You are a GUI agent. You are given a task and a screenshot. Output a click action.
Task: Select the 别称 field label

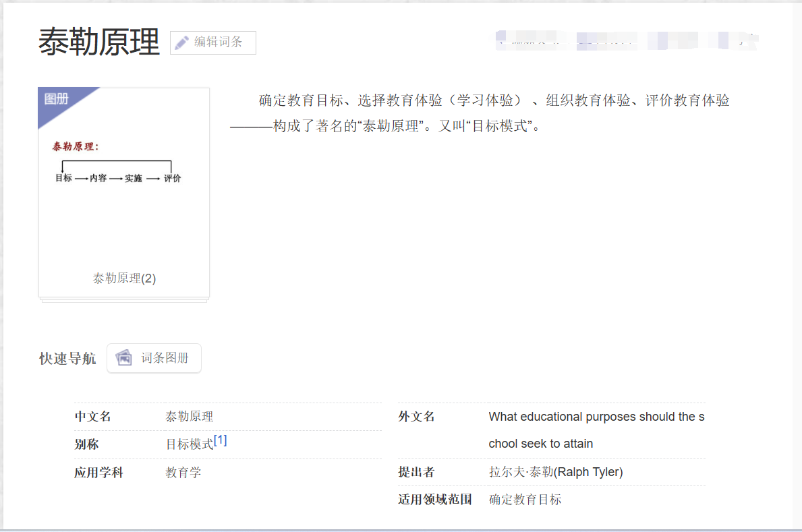click(86, 444)
